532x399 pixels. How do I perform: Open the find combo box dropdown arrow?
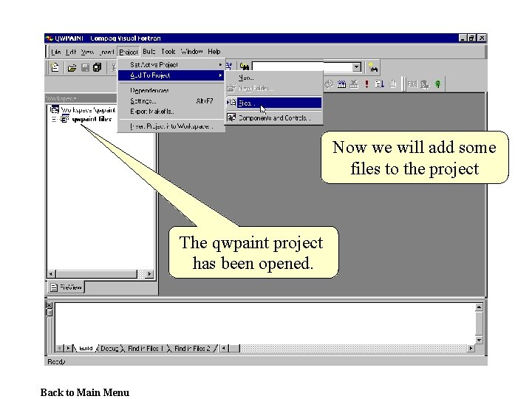(x=356, y=66)
